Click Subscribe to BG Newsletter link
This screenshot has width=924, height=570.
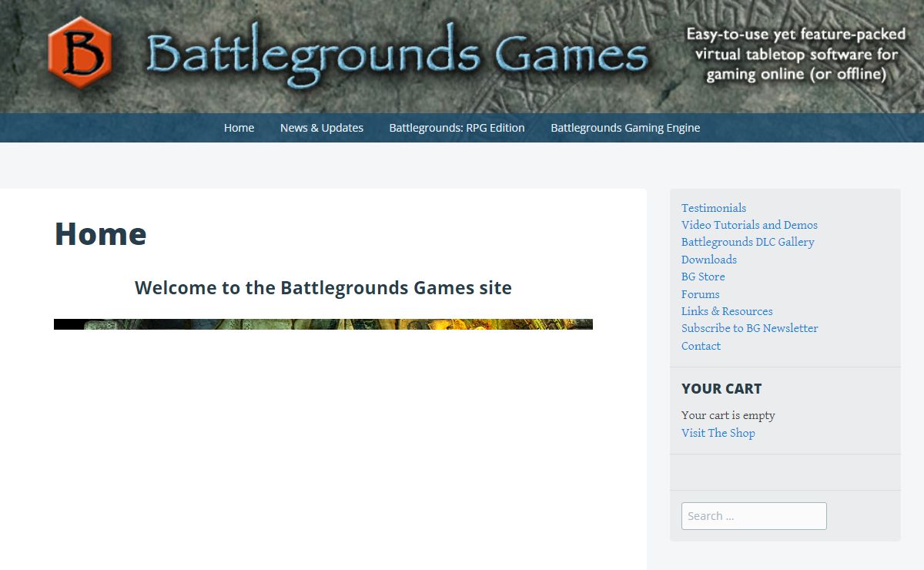pyautogui.click(x=749, y=328)
